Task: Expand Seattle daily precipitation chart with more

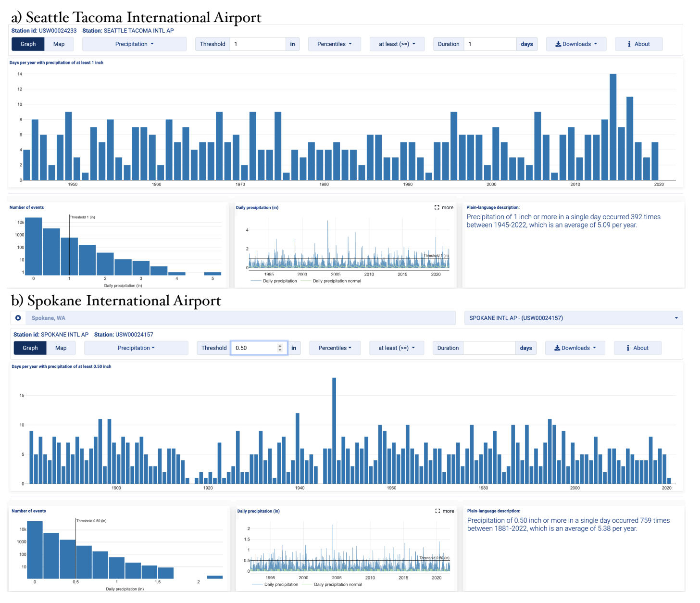Action: coord(444,208)
